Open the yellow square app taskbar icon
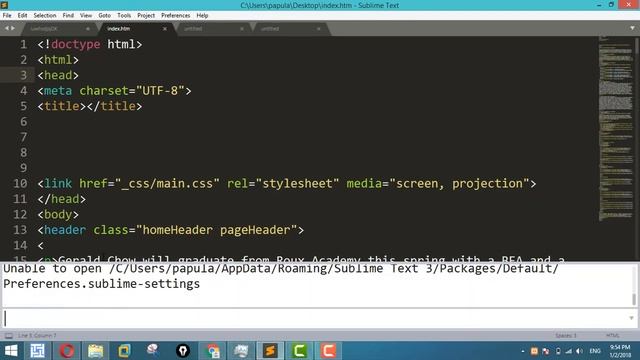 click(x=124, y=351)
